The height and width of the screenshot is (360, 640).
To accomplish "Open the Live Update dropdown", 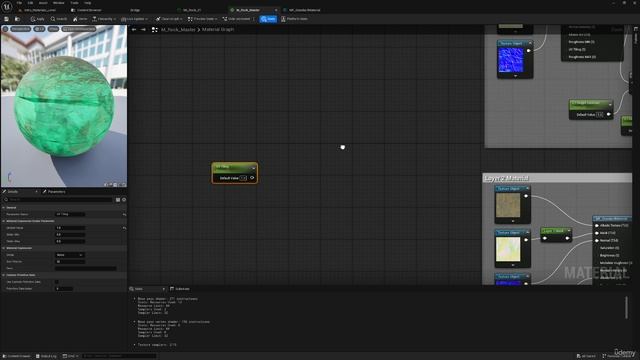I will tap(134, 19).
